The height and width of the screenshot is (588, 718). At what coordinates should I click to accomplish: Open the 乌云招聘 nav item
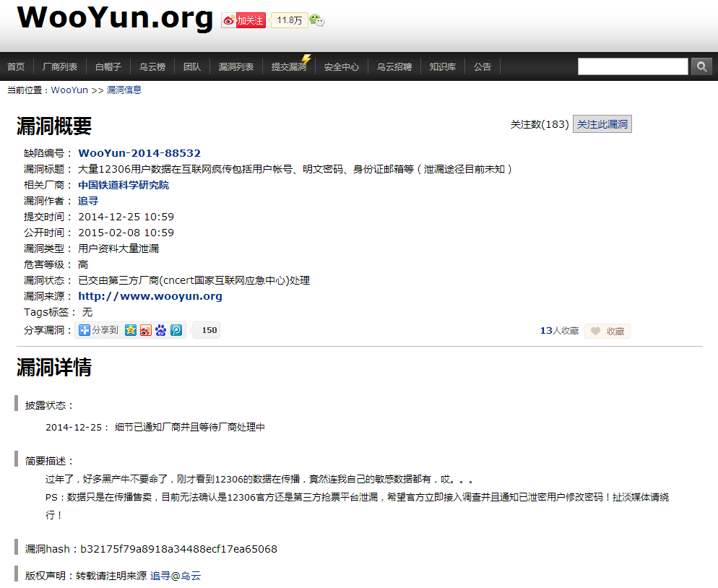click(394, 67)
